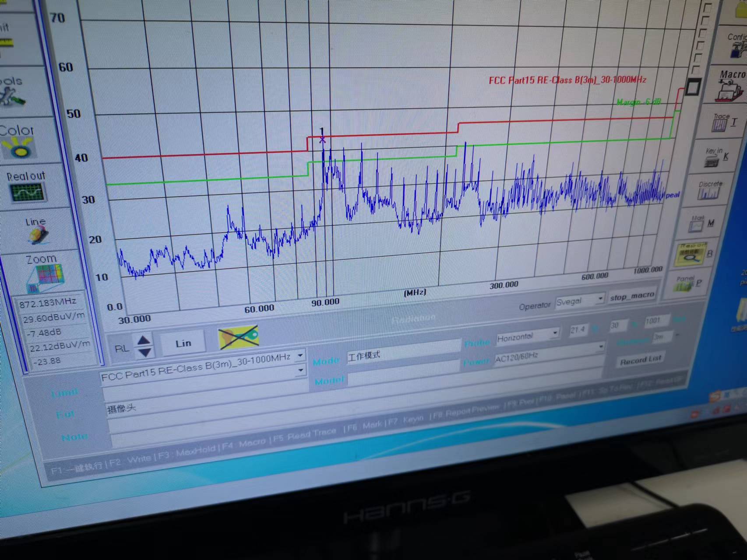Click F3 MaxHold in the function bar

187,451
